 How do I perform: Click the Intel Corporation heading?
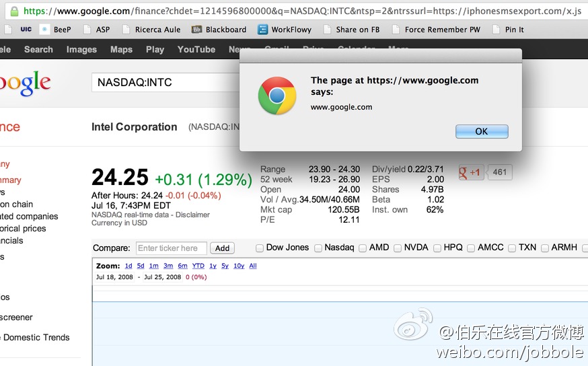(135, 127)
